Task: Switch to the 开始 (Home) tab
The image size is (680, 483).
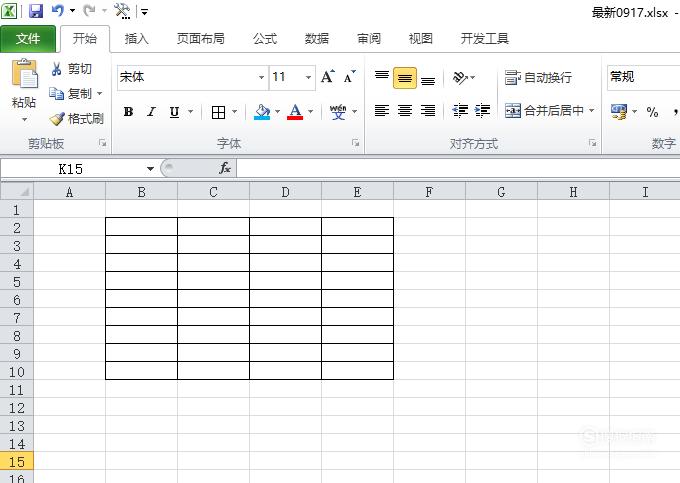Action: coord(85,39)
